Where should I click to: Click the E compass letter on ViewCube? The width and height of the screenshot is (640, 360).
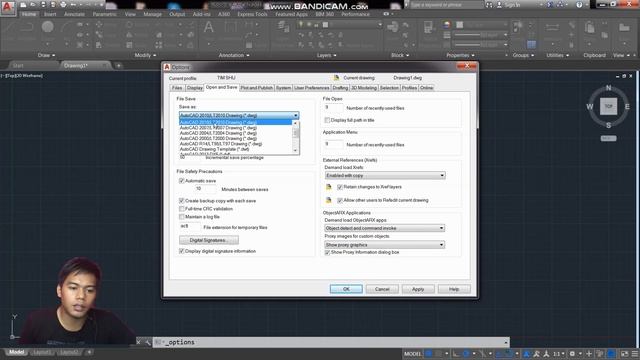pyautogui.click(x=627, y=107)
